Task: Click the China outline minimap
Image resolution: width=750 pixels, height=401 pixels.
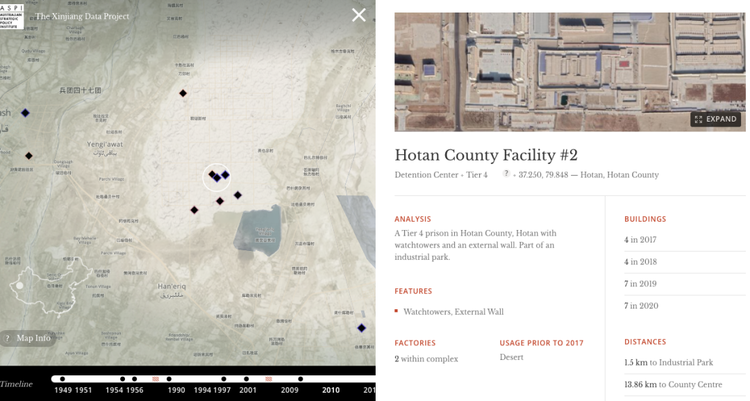Action: click(x=44, y=287)
